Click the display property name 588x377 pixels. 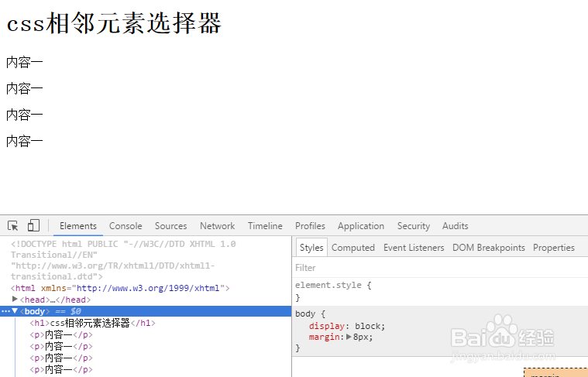pyautogui.click(x=327, y=326)
